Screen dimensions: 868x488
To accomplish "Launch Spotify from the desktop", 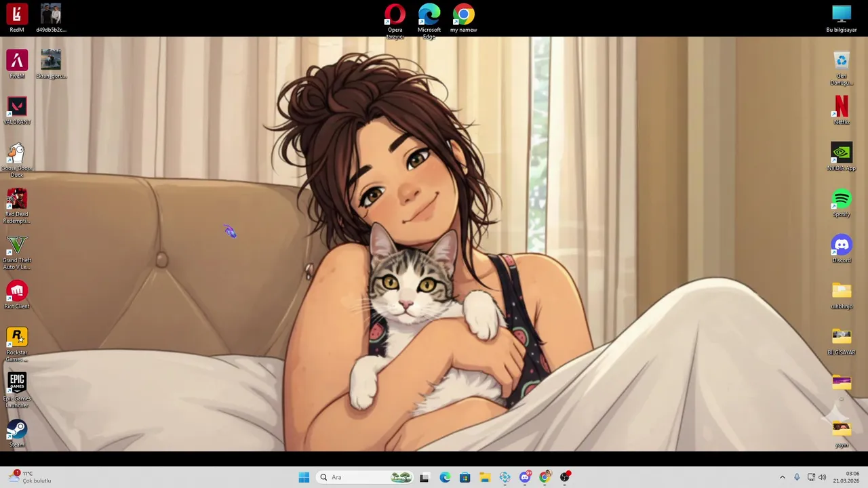I will pyautogui.click(x=842, y=203).
